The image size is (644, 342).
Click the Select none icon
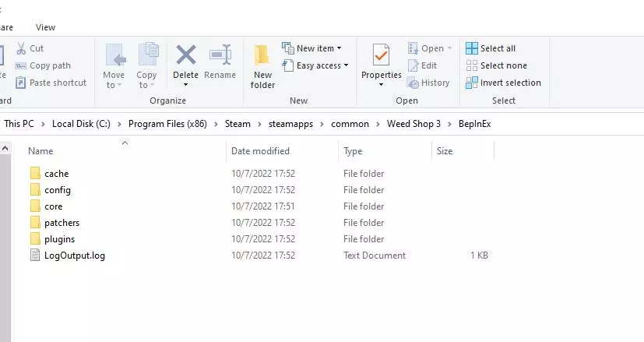pyautogui.click(x=471, y=65)
